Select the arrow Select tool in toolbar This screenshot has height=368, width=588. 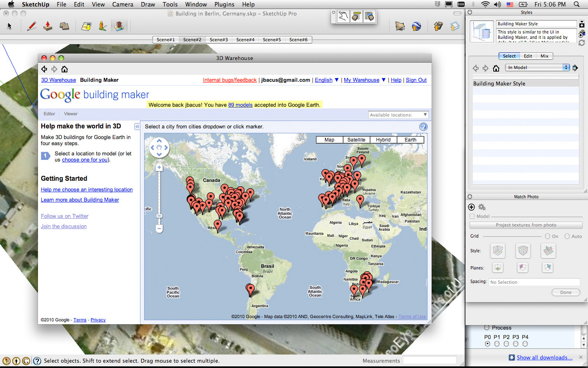coord(9,26)
